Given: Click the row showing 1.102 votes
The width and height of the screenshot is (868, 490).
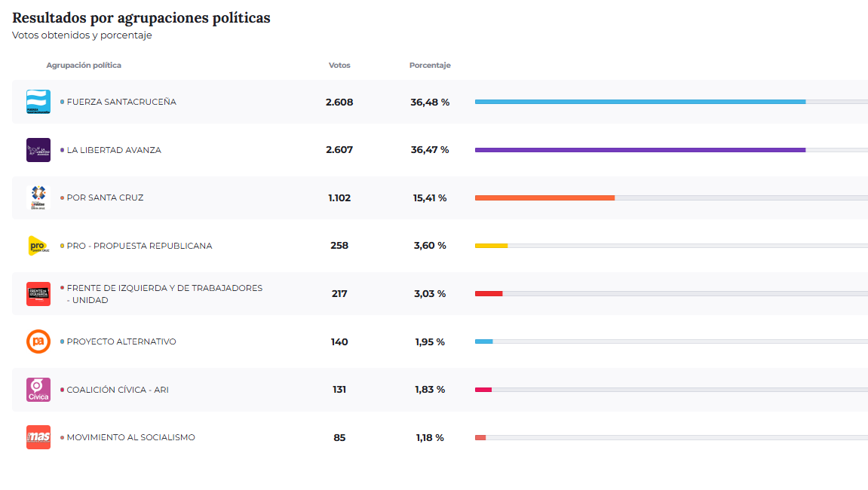Looking at the screenshot, I should (x=339, y=198).
